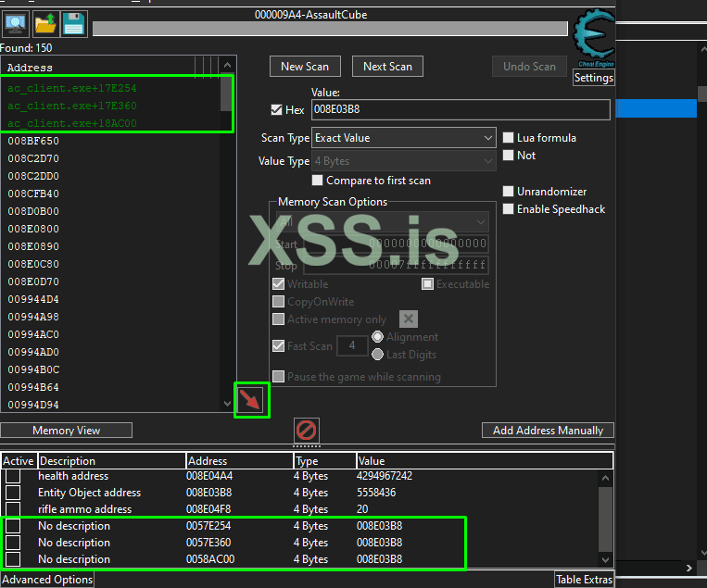Activate the health address checkbox
This screenshot has width=707, height=588.
coord(13,476)
